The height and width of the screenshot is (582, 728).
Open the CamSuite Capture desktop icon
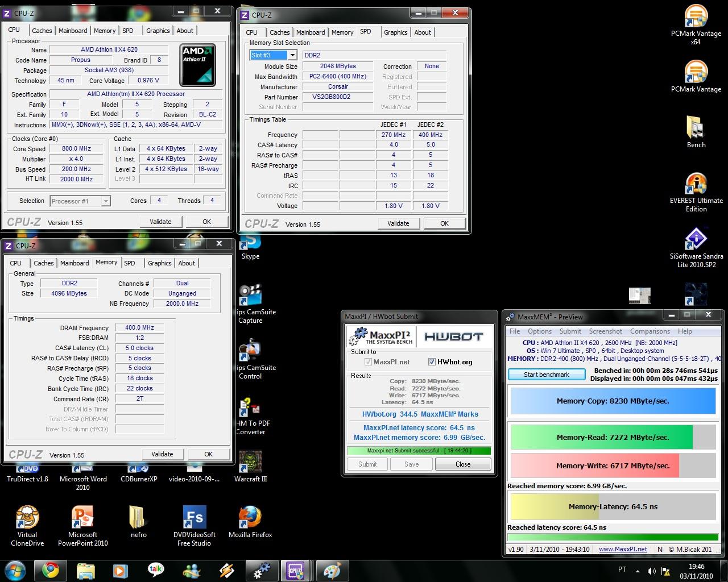click(250, 304)
